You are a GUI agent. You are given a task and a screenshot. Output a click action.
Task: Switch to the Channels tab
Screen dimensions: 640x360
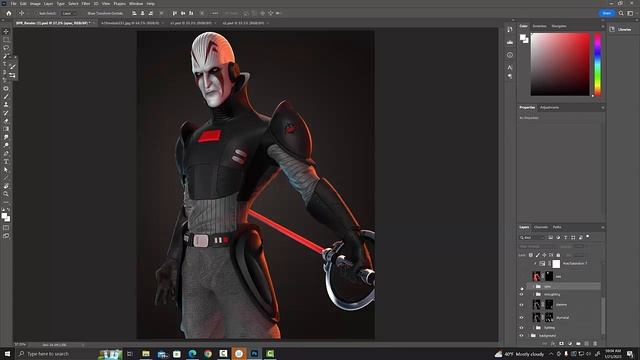tap(541, 227)
